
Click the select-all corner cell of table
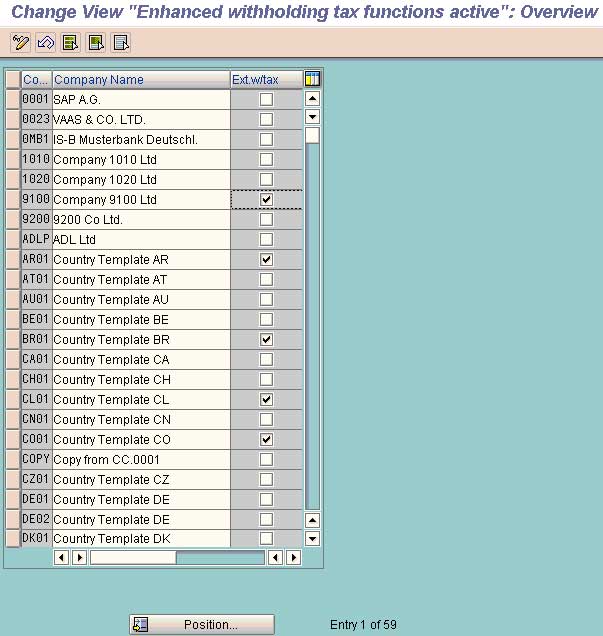click(x=13, y=80)
